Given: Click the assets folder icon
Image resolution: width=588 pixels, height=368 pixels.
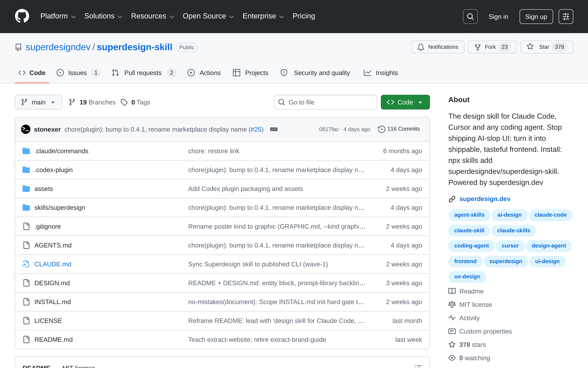Looking at the screenshot, I should click(26, 189).
